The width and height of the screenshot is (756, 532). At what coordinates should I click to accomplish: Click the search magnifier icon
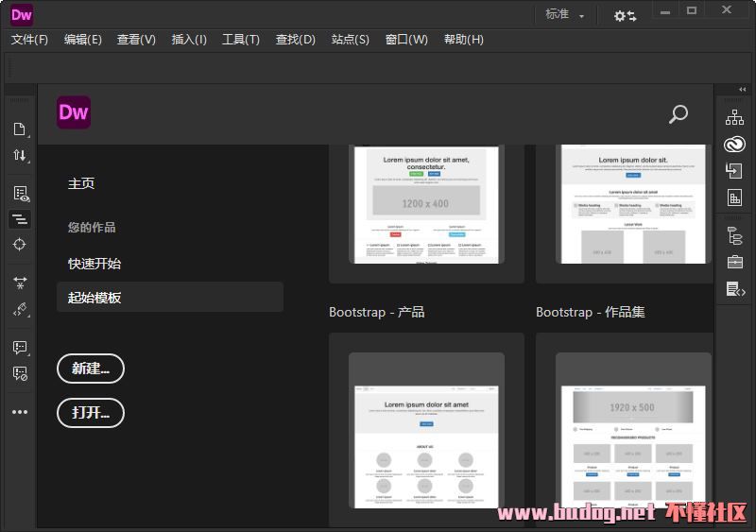point(678,114)
